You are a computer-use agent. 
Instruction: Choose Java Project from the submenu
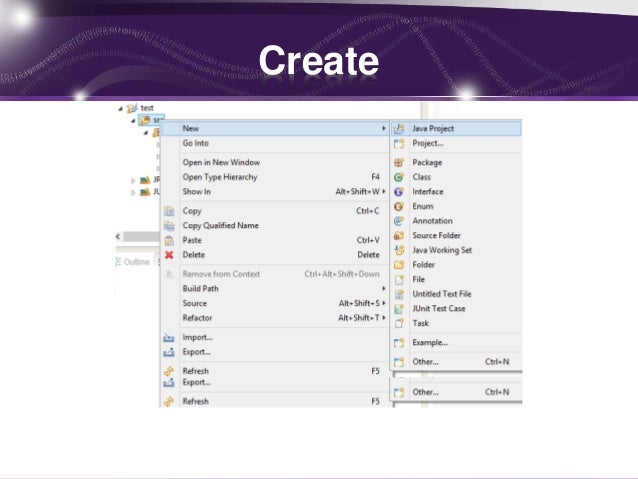click(456, 129)
